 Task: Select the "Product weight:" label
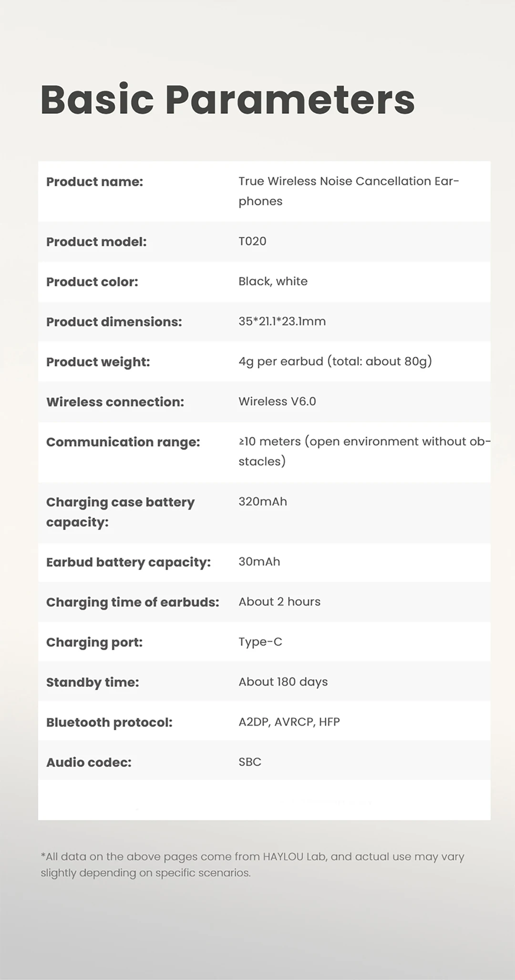tap(98, 362)
